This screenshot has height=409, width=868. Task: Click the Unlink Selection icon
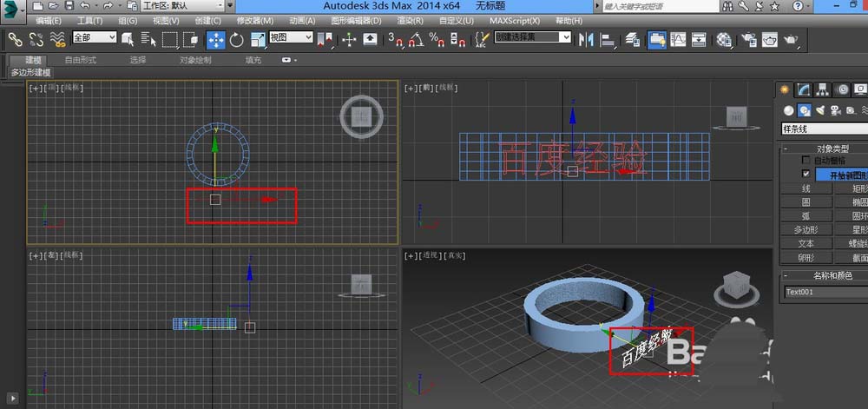(36, 39)
